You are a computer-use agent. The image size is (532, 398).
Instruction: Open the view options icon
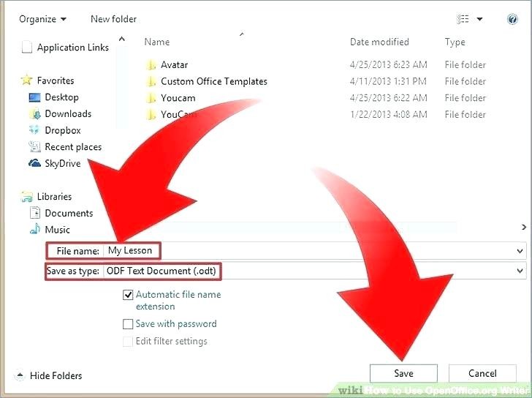point(463,19)
